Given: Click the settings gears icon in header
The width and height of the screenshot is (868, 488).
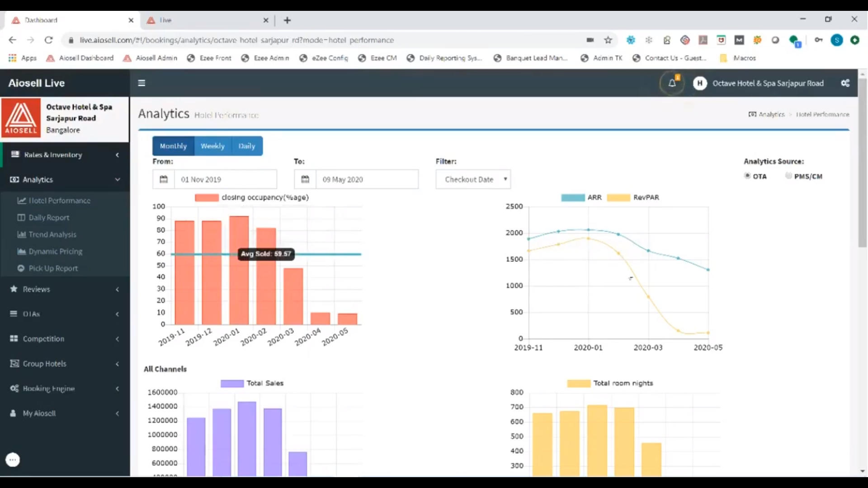Looking at the screenshot, I should pos(845,83).
